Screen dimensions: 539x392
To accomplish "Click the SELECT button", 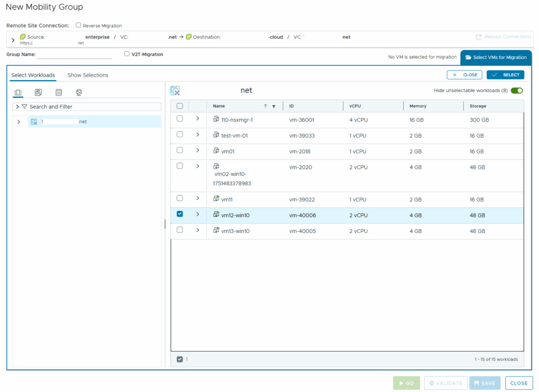I will click(505, 75).
